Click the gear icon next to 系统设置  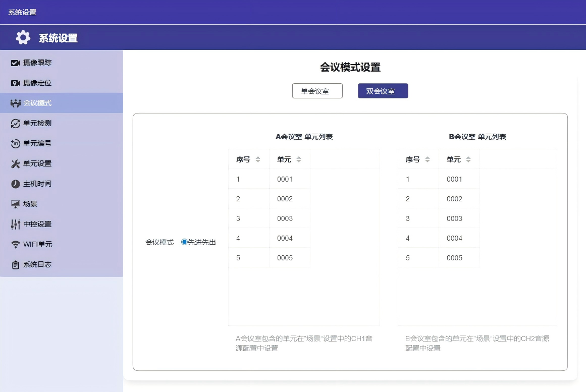coord(23,37)
